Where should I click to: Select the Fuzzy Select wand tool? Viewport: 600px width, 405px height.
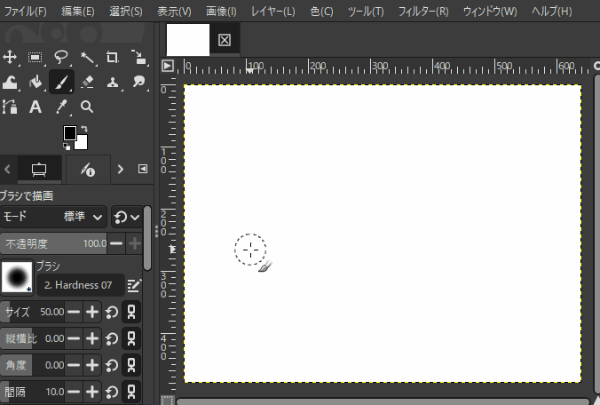click(87, 57)
